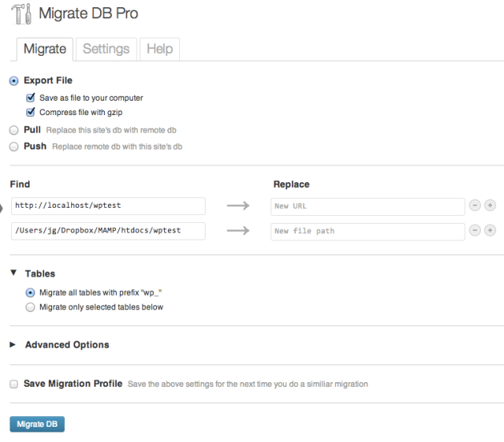
Task: Select the Push radio option
Action: [x=14, y=147]
